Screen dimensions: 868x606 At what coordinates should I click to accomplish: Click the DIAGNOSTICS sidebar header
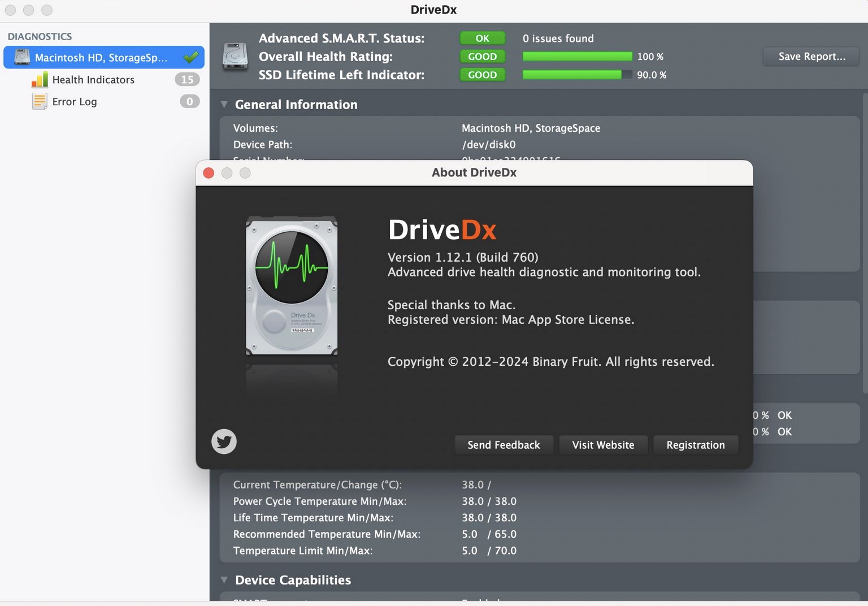[x=40, y=36]
